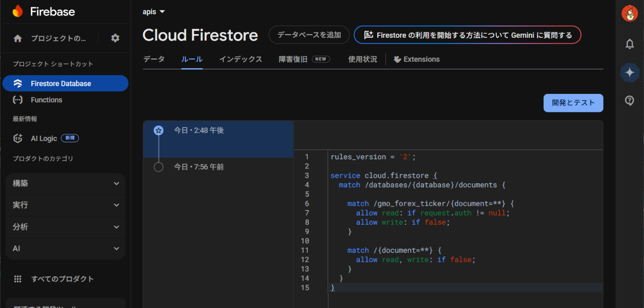Switch to the データ tab
The height and width of the screenshot is (308, 644).
(x=154, y=59)
